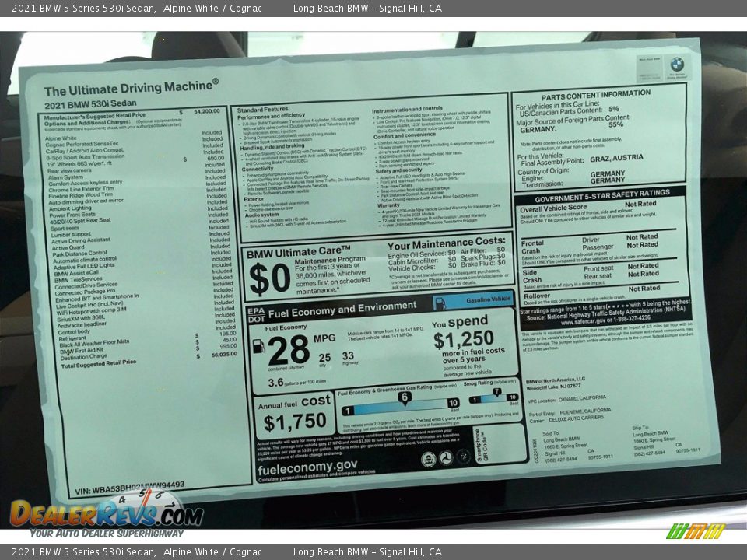This screenshot has width=747, height=560.
Task: Click header caption '2021 BMW 5 Series 530i Sedan'
Action: coord(84,8)
